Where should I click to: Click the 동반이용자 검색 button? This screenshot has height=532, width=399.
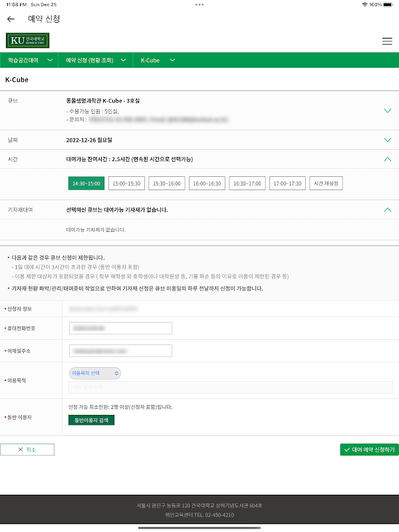[92, 420]
